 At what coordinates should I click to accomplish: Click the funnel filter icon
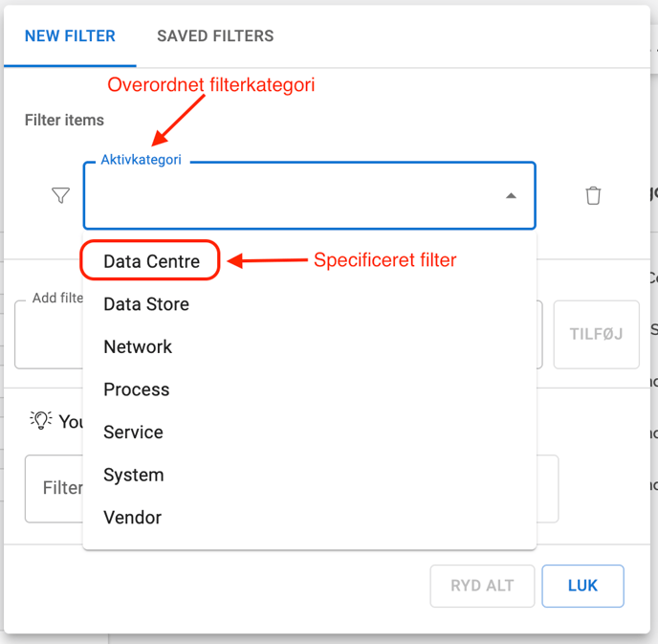click(60, 196)
